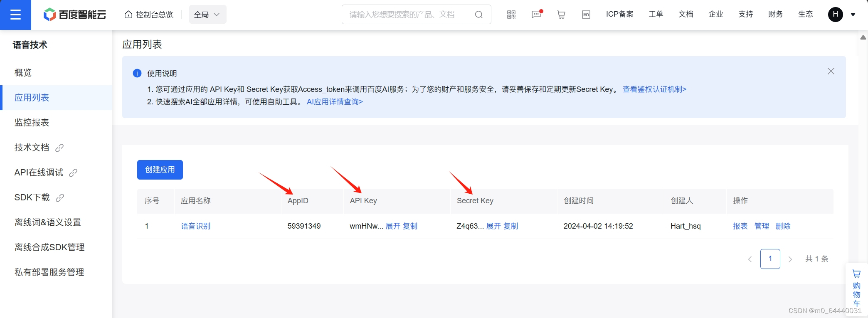Click the creation time 2024-04-02 14:19:52
This screenshot has height=318, width=868.
click(598, 226)
